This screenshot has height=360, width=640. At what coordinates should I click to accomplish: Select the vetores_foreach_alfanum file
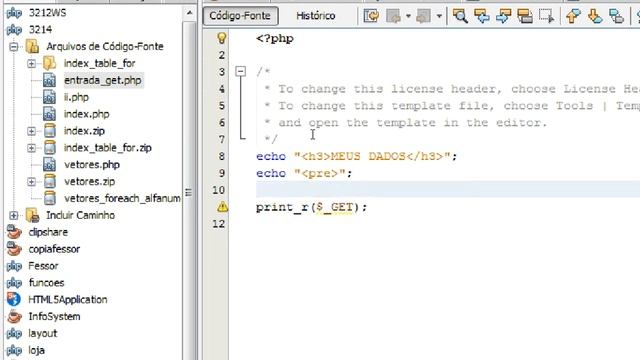point(122,198)
